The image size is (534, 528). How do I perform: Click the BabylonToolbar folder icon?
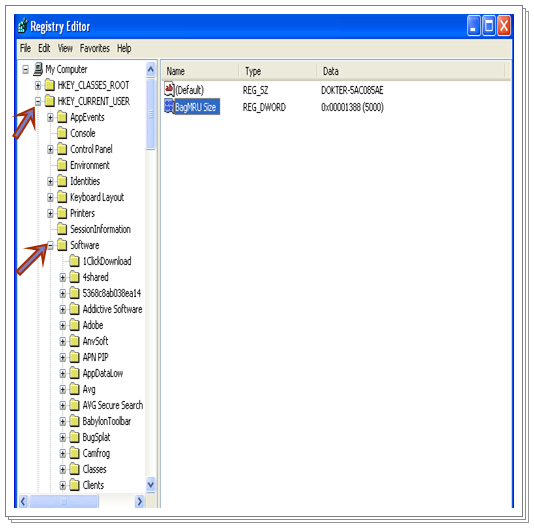[x=75, y=421]
